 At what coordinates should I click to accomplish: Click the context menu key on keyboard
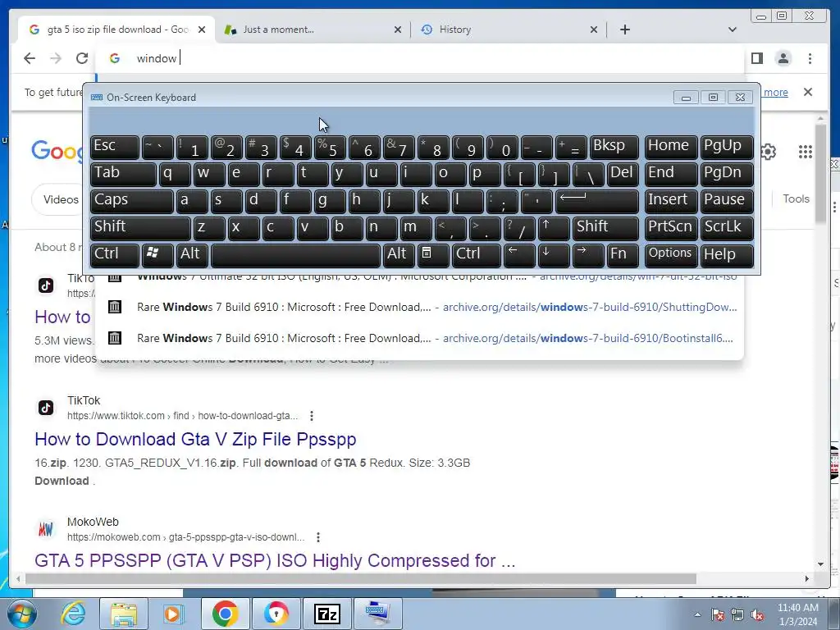433,255
